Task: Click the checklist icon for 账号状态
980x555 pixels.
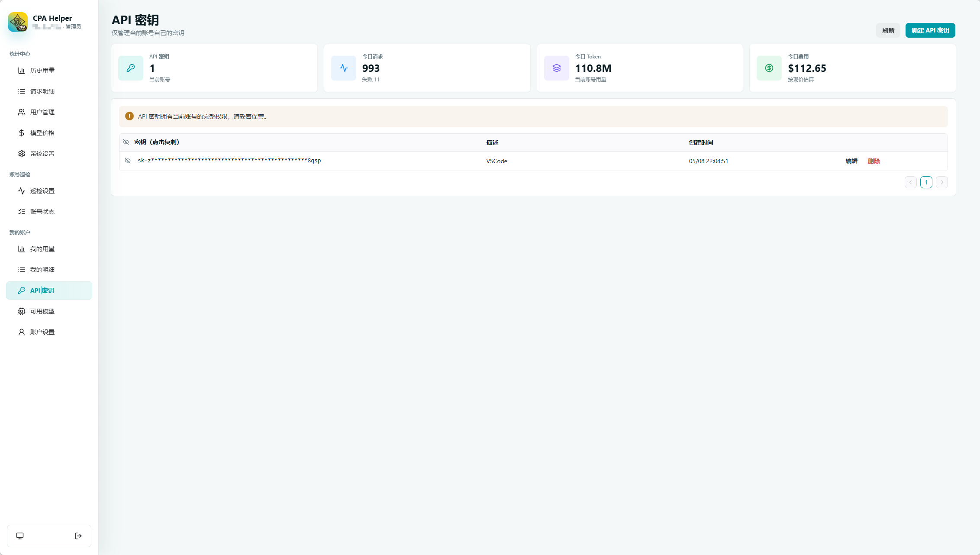Action: pos(22,212)
